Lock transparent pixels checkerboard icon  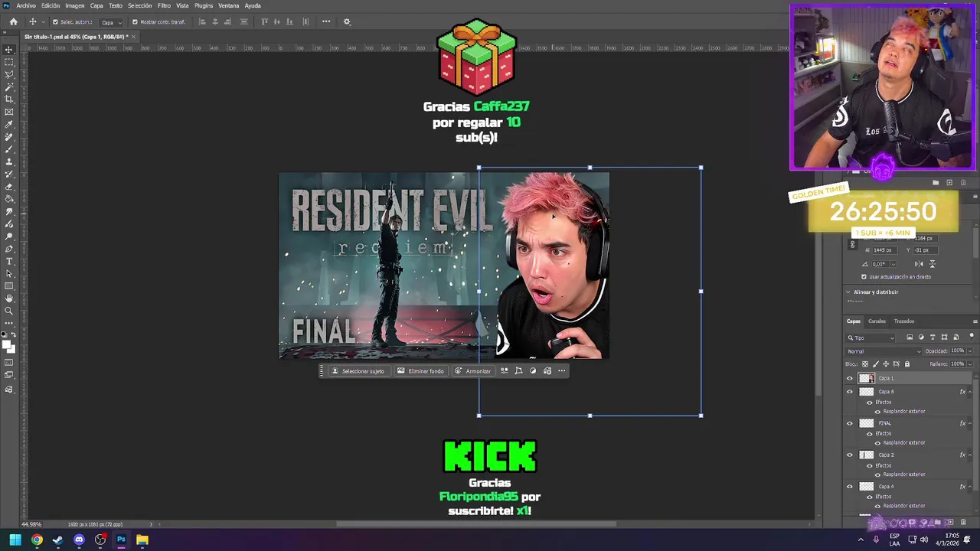coord(865,364)
